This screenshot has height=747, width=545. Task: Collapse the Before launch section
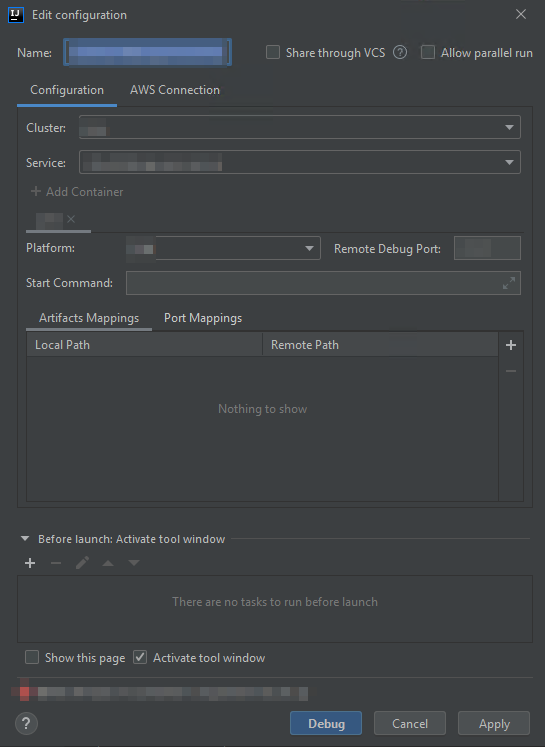(x=25, y=539)
